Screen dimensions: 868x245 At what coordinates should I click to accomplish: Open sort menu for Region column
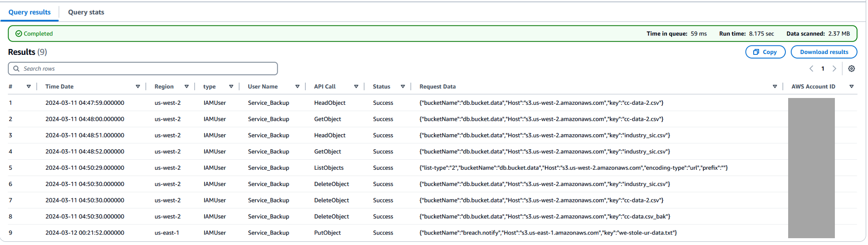[186, 87]
